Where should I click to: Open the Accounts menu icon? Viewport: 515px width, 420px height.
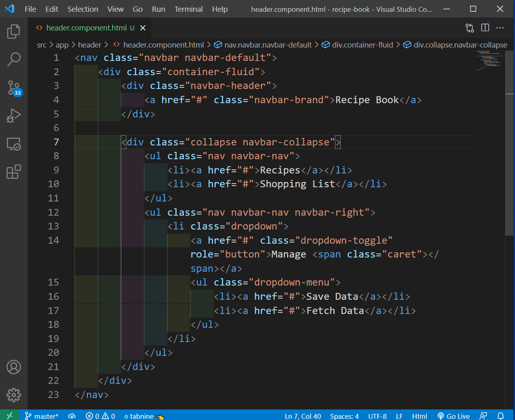coord(13,367)
